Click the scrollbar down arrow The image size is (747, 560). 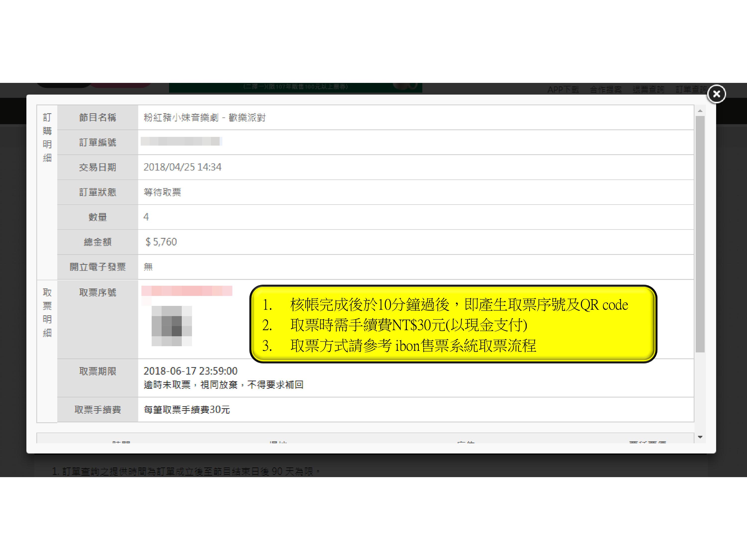point(700,437)
